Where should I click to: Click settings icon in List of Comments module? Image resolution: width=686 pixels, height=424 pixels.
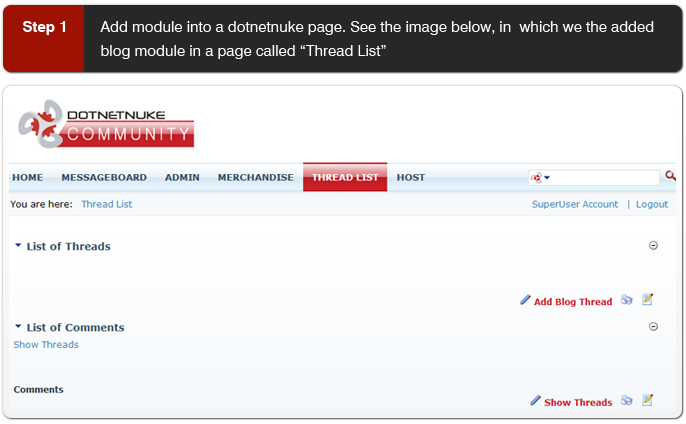tap(648, 400)
